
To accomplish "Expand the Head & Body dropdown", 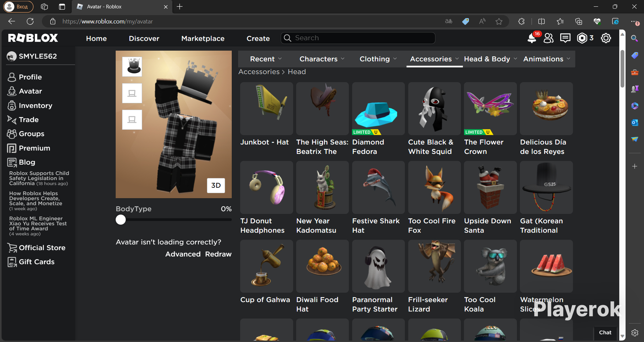I will pos(490,59).
